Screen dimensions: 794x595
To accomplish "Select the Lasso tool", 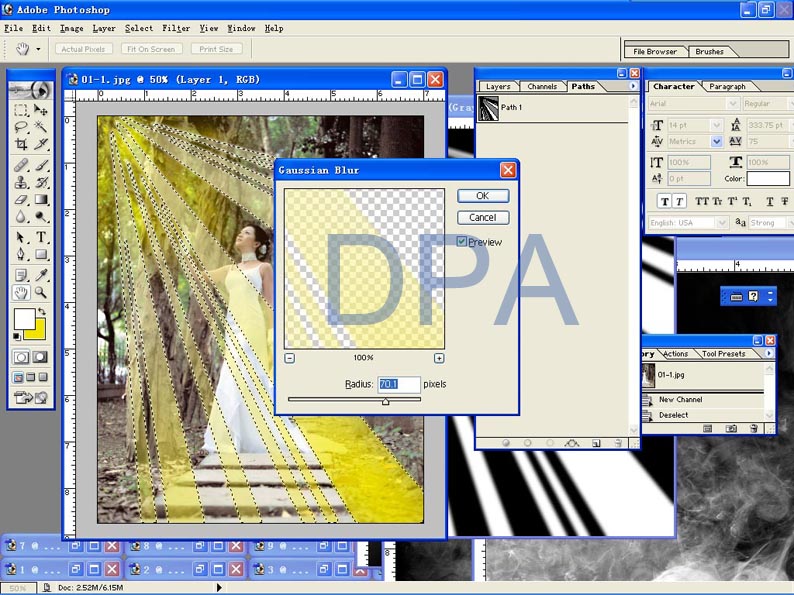I will click(x=21, y=127).
